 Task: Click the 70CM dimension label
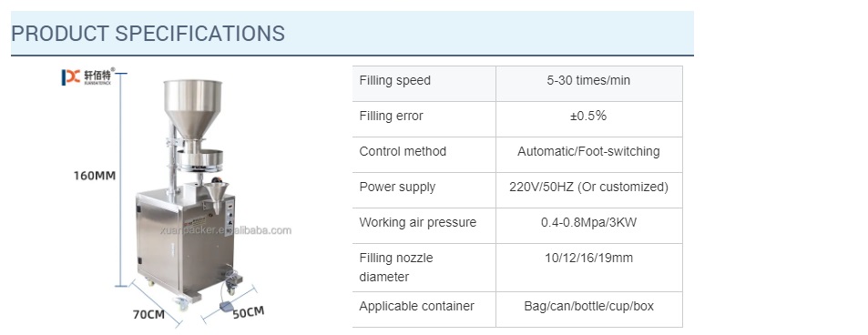(148, 314)
